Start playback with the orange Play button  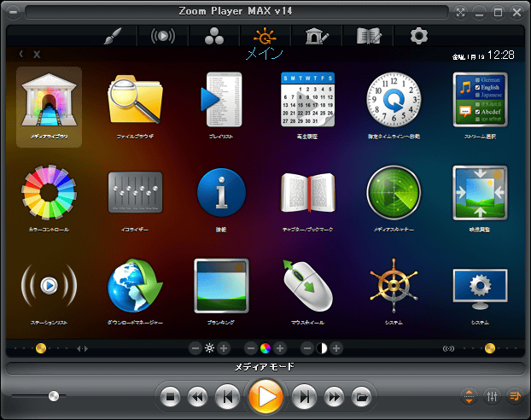tap(265, 397)
